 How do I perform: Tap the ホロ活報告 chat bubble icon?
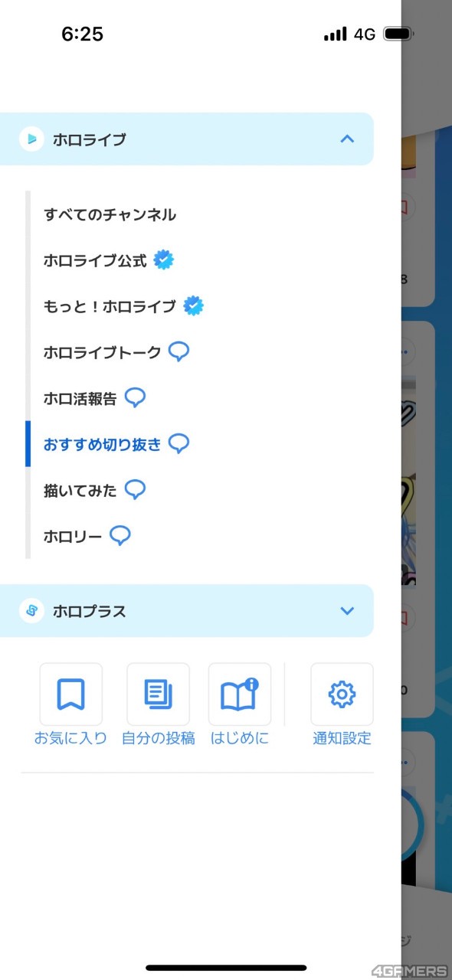(136, 398)
